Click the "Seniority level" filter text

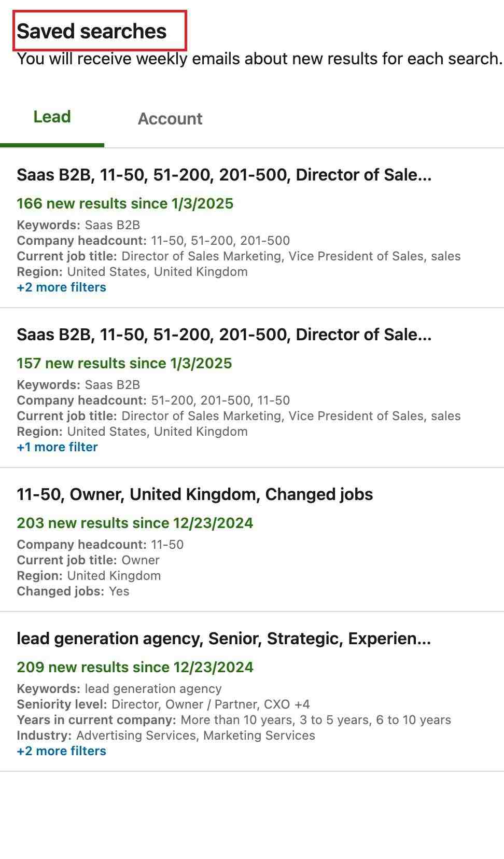pyautogui.click(x=62, y=704)
